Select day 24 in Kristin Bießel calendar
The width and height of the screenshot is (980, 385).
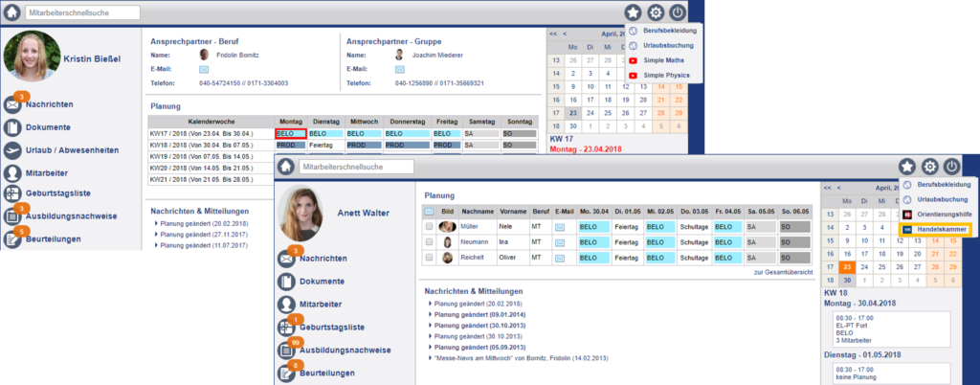tap(590, 113)
